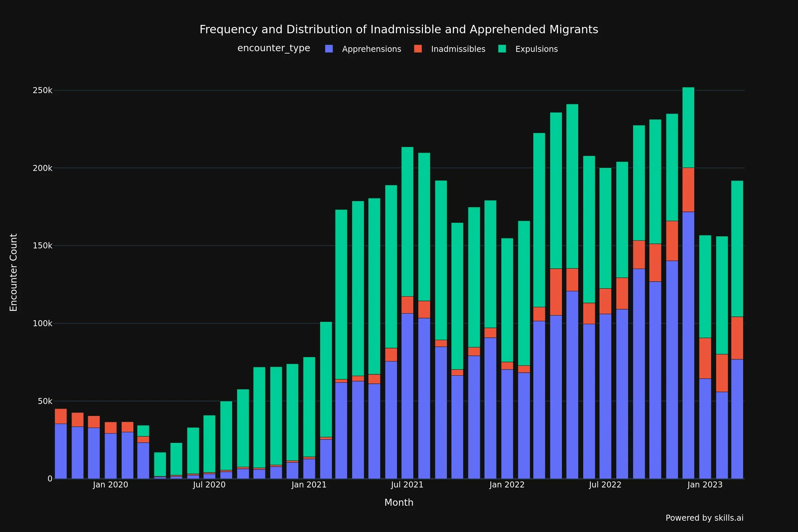Click the red Inadmissibles legend swatch
This screenshot has width=798, height=532.
[x=418, y=49]
